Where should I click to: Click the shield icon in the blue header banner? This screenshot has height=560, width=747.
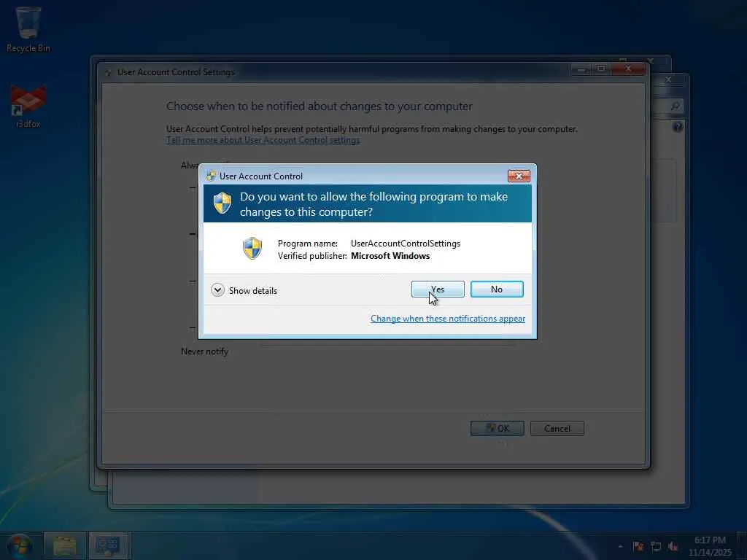coord(222,203)
